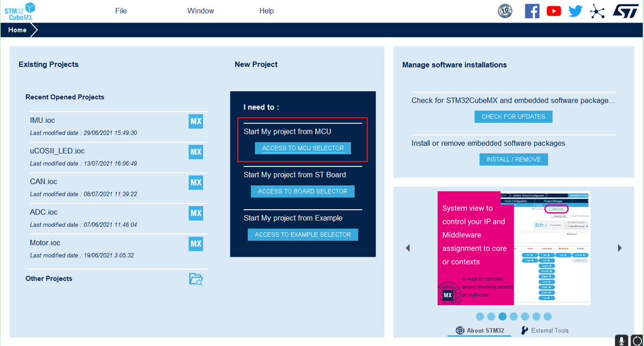Switch to the About STM32 tab
The image size is (644, 346).
479,330
